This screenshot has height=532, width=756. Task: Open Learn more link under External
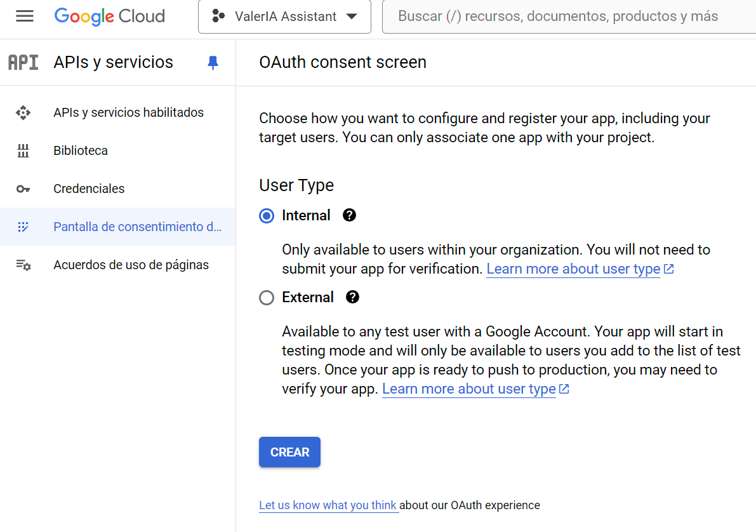point(468,389)
